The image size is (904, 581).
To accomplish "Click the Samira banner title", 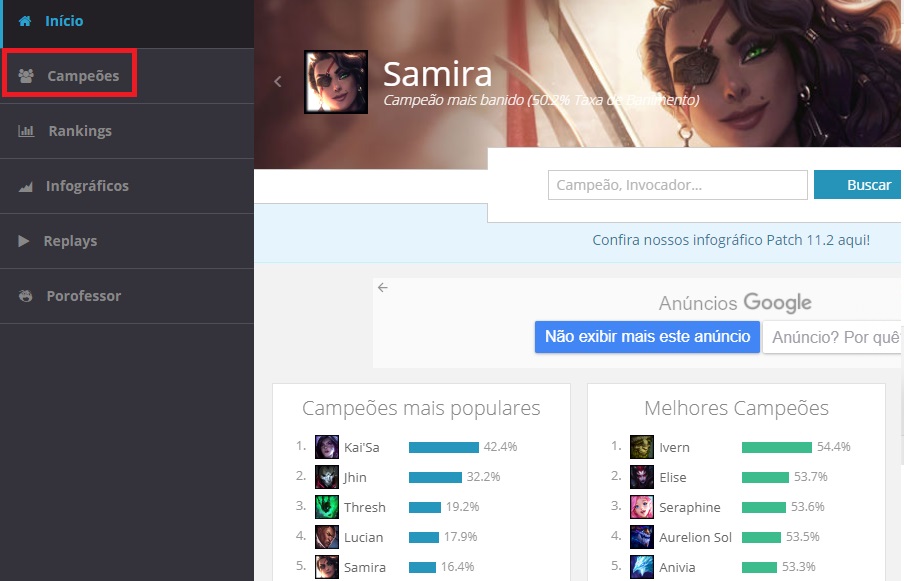I will (x=438, y=74).
